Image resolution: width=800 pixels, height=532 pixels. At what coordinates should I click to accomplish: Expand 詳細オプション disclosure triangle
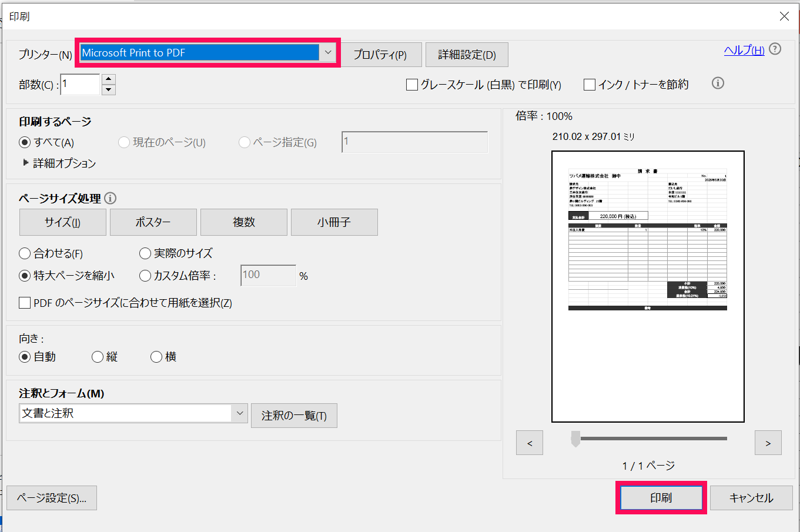[x=25, y=163]
